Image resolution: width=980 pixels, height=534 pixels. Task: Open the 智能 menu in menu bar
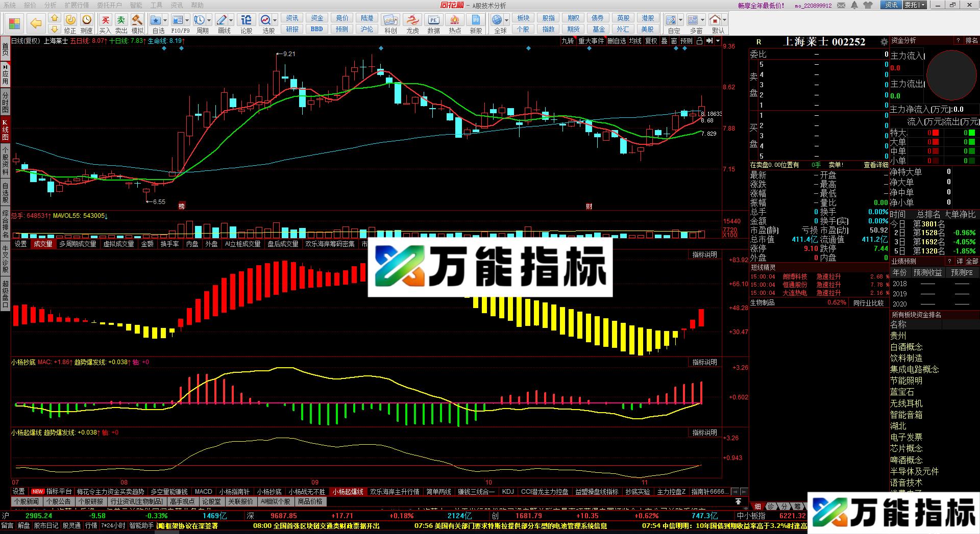[136, 5]
